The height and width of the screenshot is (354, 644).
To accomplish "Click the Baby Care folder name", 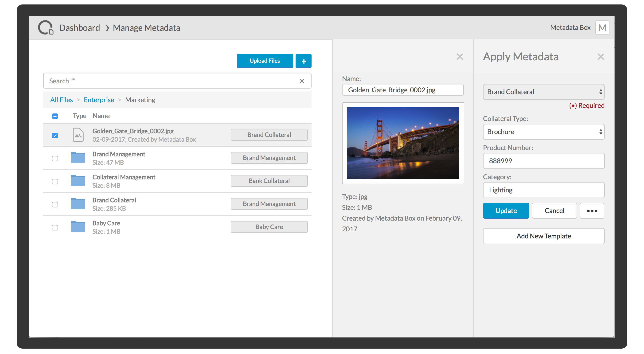I will [106, 223].
